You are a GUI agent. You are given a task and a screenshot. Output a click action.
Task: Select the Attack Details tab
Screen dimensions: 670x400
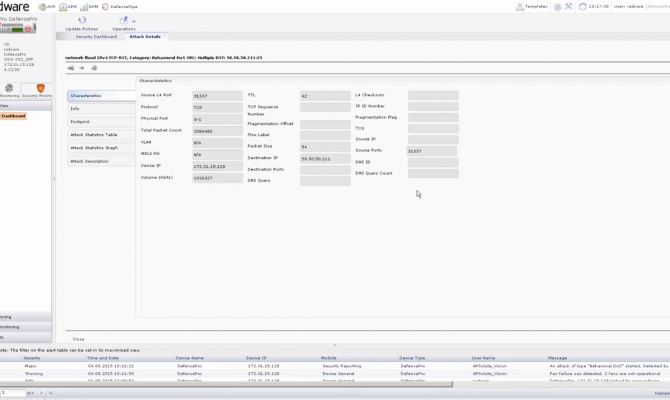145,36
